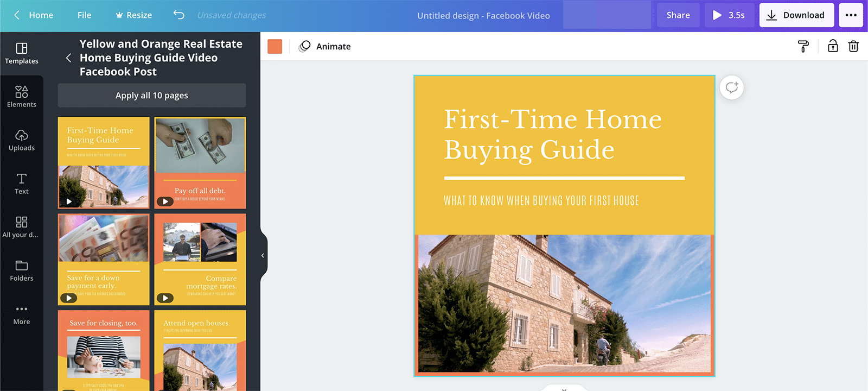Click the lock icon in toolbar
Screen dimensions: 868x391
tap(833, 47)
